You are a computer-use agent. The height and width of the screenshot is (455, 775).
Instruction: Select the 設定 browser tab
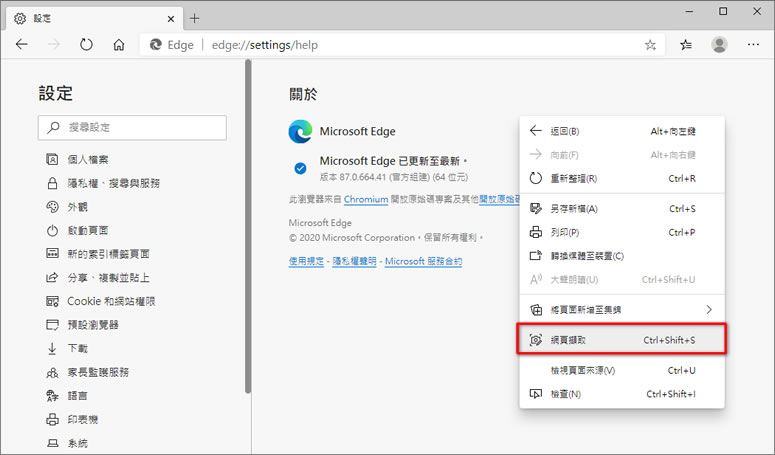(x=95, y=18)
